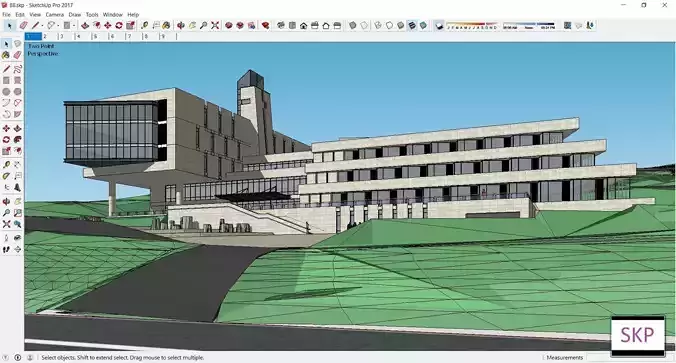Toggle Show/Hide Shadows button
The width and height of the screenshot is (676, 363).
[x=439, y=25]
